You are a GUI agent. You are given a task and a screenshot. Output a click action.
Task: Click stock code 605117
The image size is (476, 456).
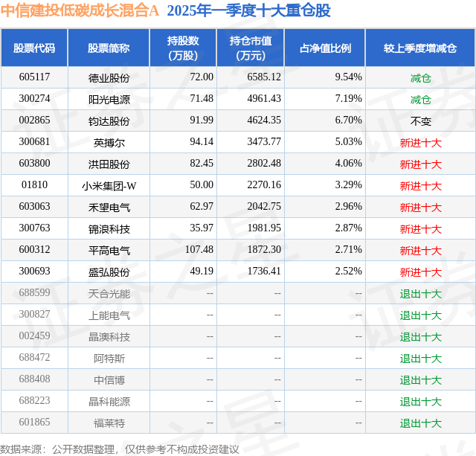(34, 77)
